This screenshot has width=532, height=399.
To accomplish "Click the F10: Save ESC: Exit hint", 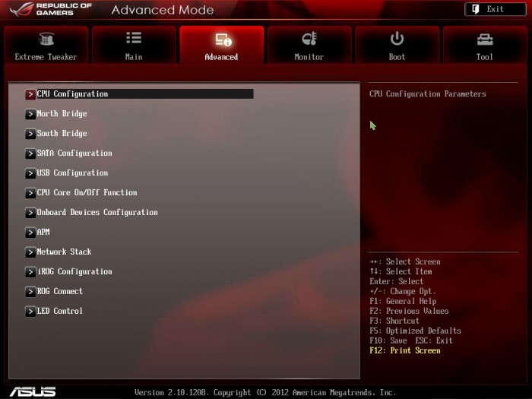I will (x=411, y=340).
